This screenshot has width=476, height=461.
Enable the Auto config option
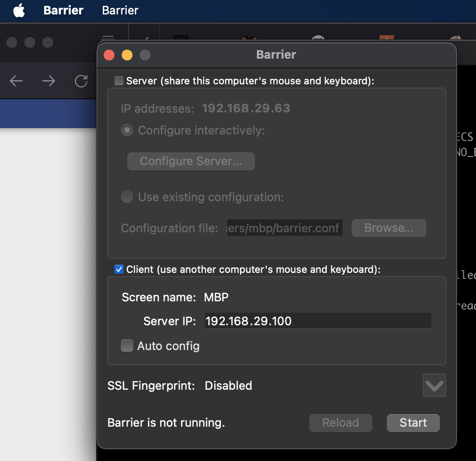[x=127, y=346]
